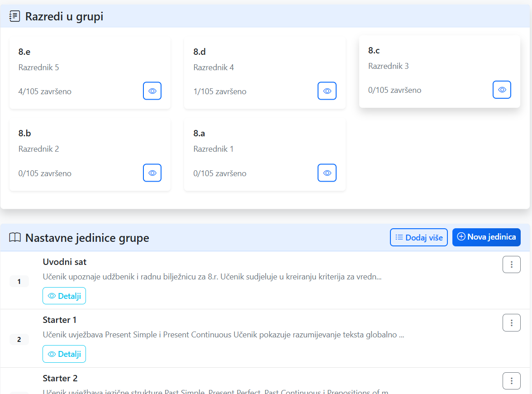Click the Dodaj više button

(x=419, y=237)
